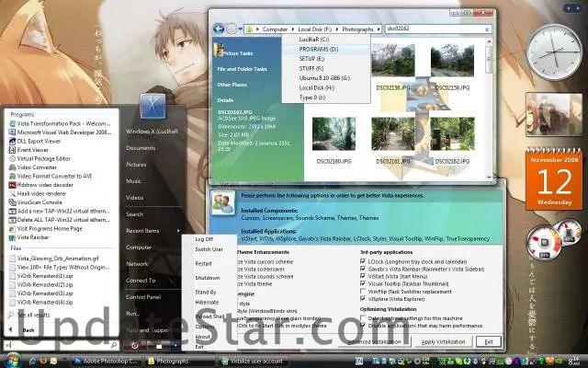Click the Apply Vistalization button
The height and width of the screenshot is (368, 588).
point(443,341)
